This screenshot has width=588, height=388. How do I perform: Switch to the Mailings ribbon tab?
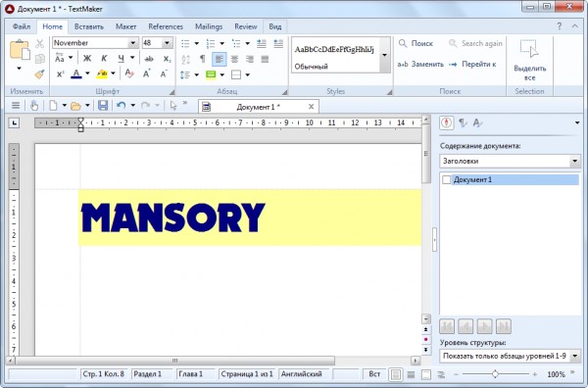click(x=209, y=26)
